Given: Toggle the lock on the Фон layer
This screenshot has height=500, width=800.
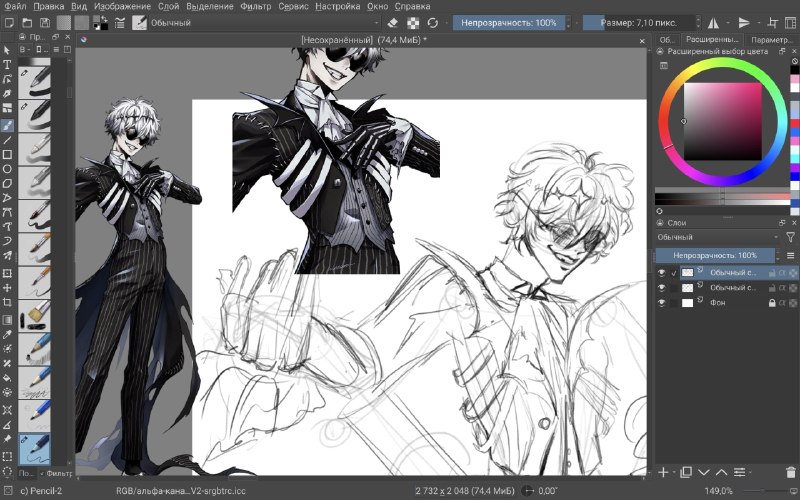Looking at the screenshot, I should pyautogui.click(x=772, y=303).
